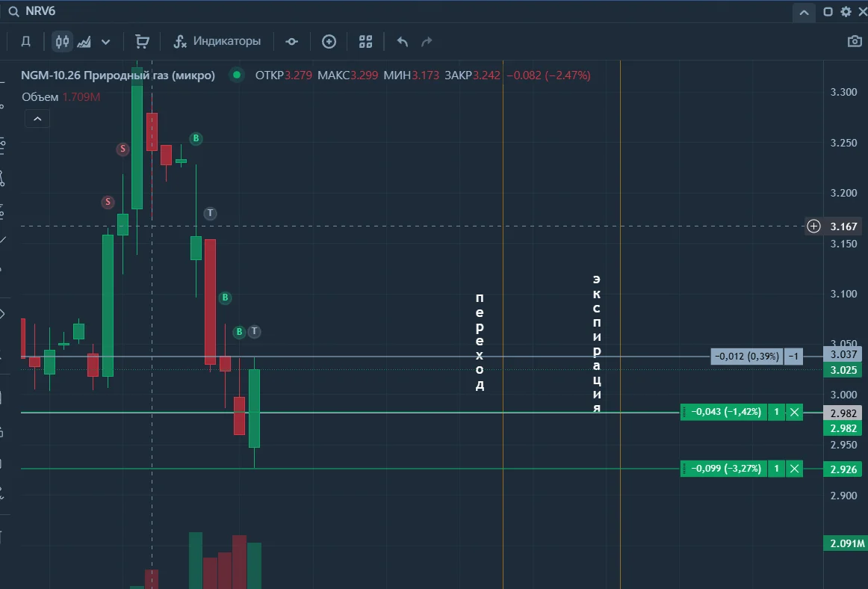Click the circled plus toolbar icon
Screen dimensions: 868x589
point(329,42)
